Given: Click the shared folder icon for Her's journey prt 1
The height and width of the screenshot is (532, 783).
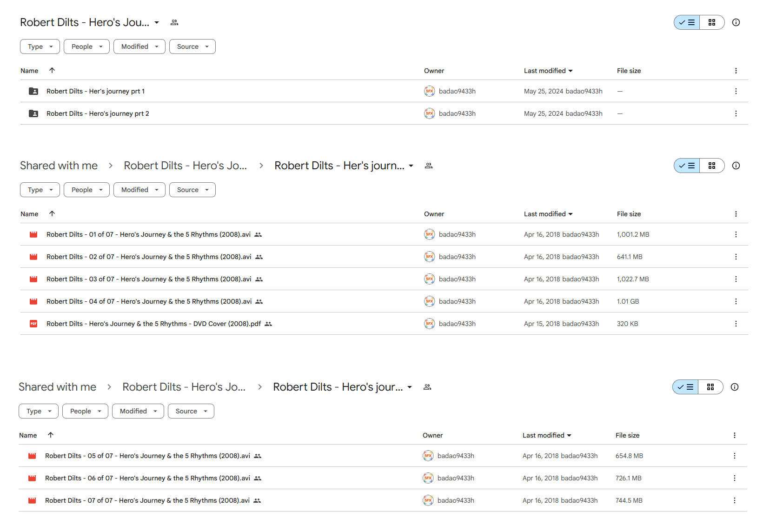Looking at the screenshot, I should 33,91.
